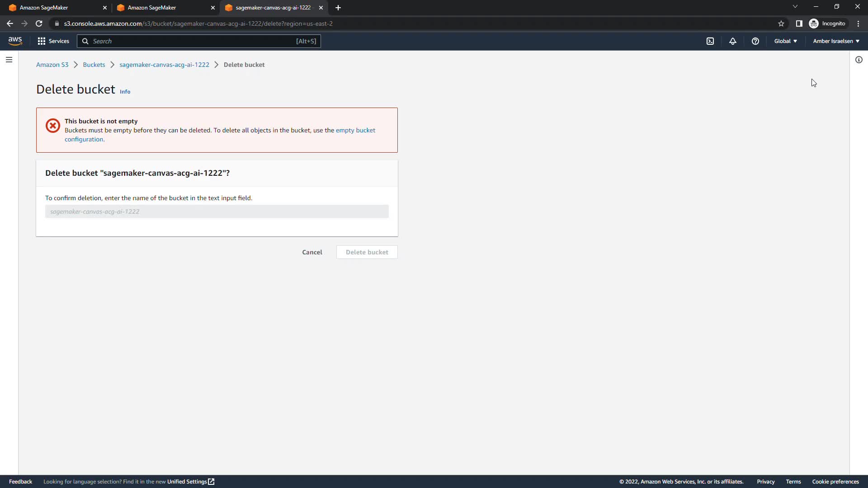
Task: Follow the empty bucket configuration link
Action: 355,130
